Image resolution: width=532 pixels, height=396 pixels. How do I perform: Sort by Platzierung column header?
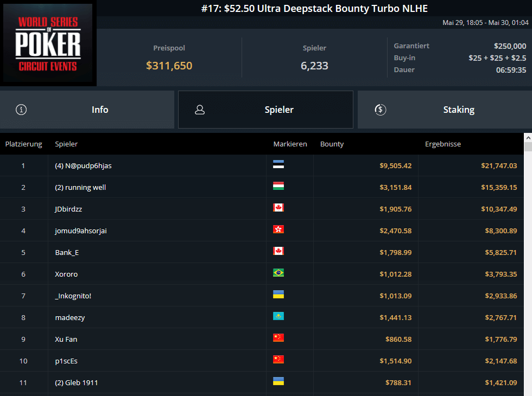(23, 144)
